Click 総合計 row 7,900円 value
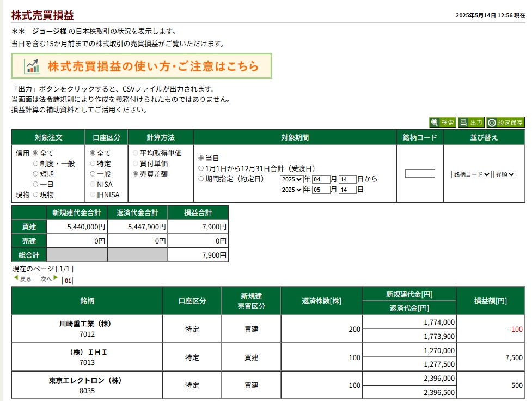 pyautogui.click(x=214, y=255)
